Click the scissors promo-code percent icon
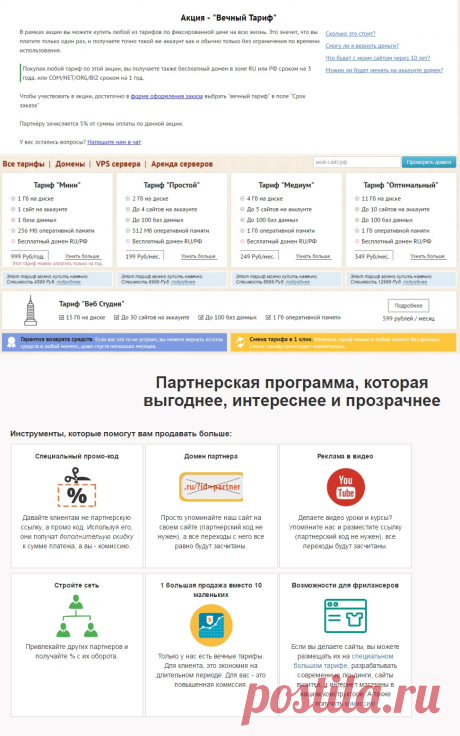The width and height of the screenshot is (460, 736). pos(77,487)
